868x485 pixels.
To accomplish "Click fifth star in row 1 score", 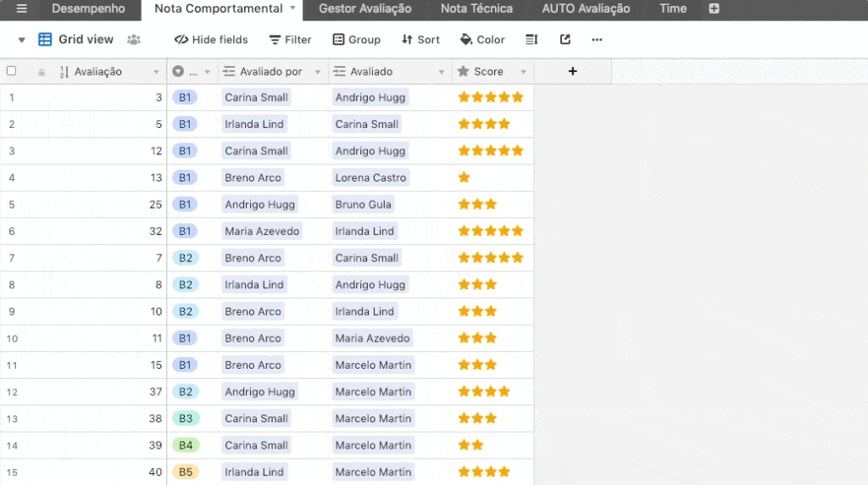I will [x=518, y=97].
